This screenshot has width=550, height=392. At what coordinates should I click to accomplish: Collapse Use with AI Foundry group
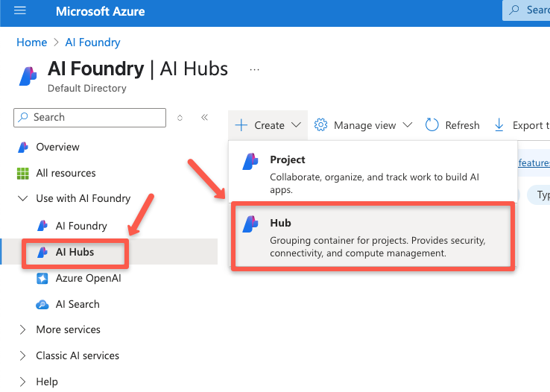pyautogui.click(x=23, y=198)
